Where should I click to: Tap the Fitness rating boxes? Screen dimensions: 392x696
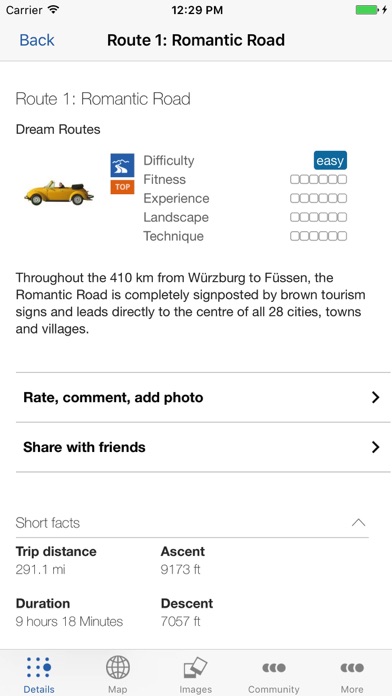coord(318,180)
